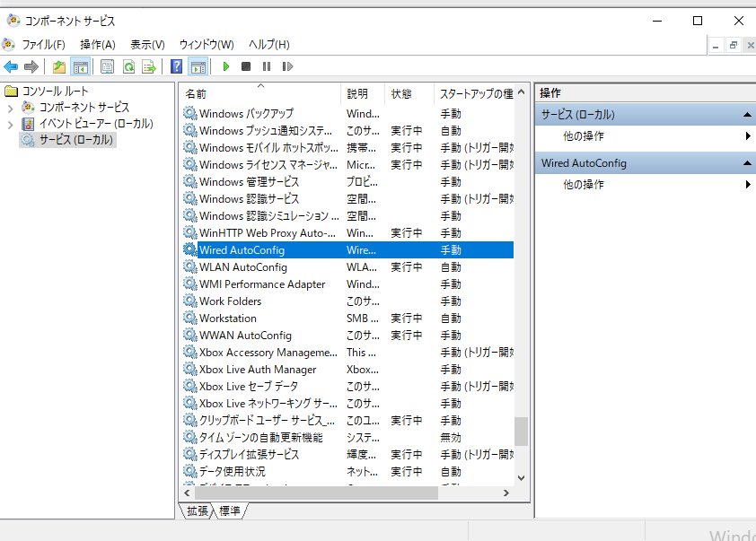Switch to the 拡張 tab
The width and height of the screenshot is (756, 541).
coord(198,510)
